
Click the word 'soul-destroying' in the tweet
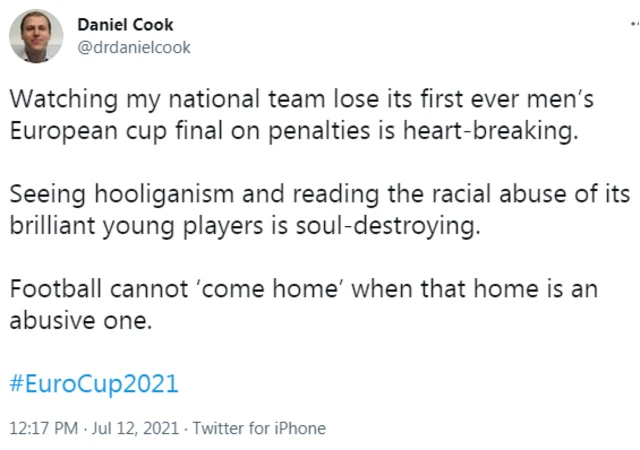point(408,226)
